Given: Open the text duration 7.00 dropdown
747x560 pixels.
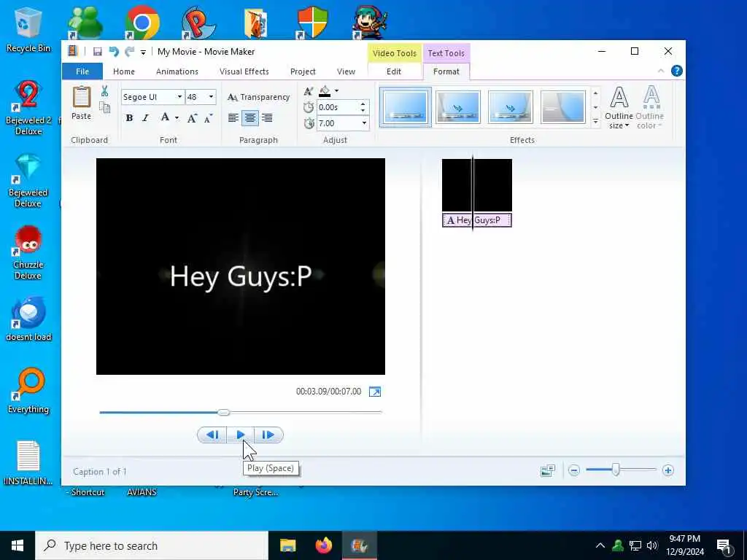Looking at the screenshot, I should coord(364,123).
